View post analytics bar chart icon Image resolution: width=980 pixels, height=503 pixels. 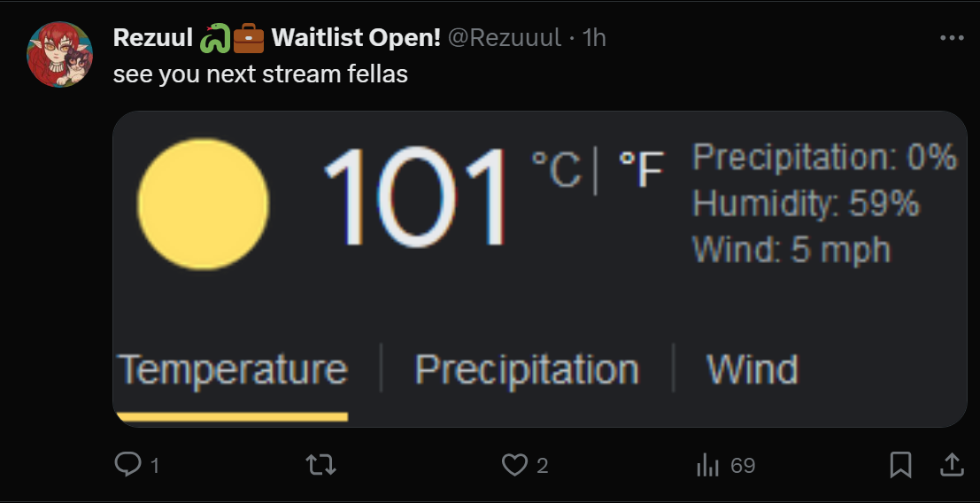pos(707,466)
